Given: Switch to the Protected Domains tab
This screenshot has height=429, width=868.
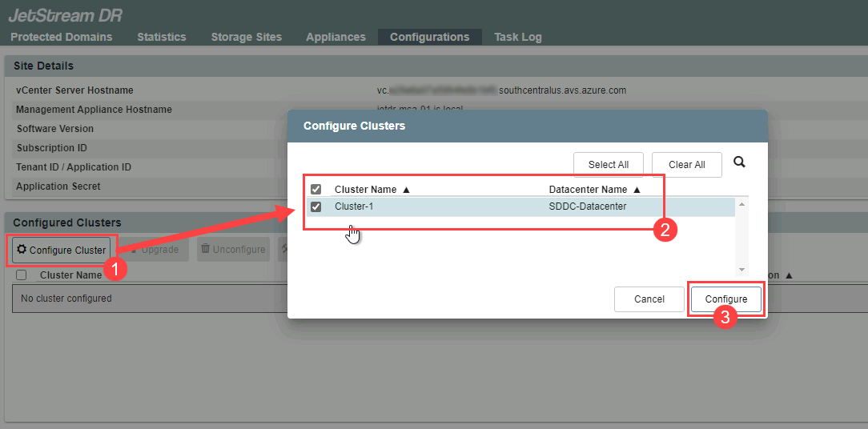Looking at the screenshot, I should (62, 37).
